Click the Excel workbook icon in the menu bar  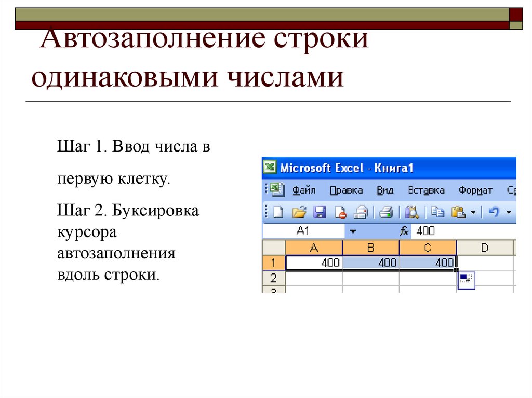point(277,189)
